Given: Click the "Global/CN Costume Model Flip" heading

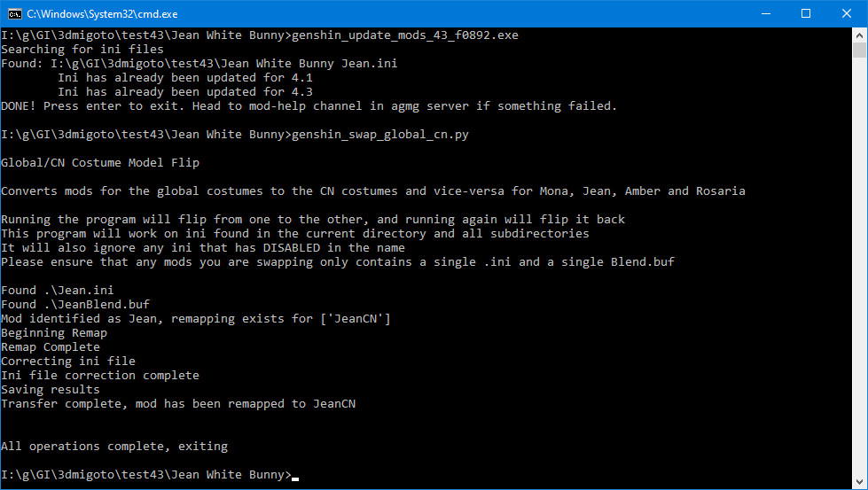Looking at the screenshot, I should 100,163.
